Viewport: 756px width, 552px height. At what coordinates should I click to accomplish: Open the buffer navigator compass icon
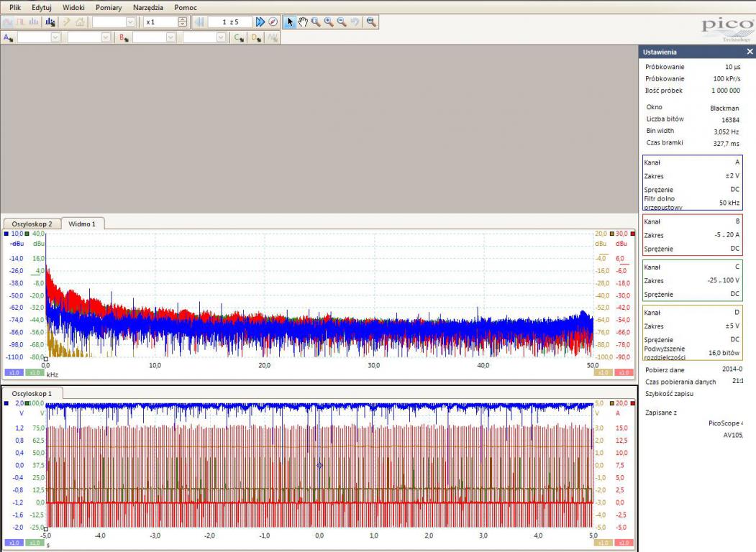(273, 22)
